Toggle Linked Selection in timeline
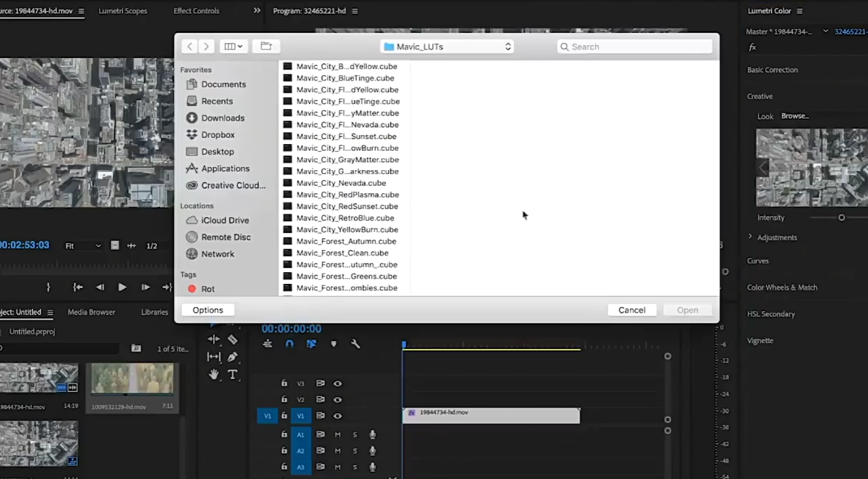 (311, 344)
